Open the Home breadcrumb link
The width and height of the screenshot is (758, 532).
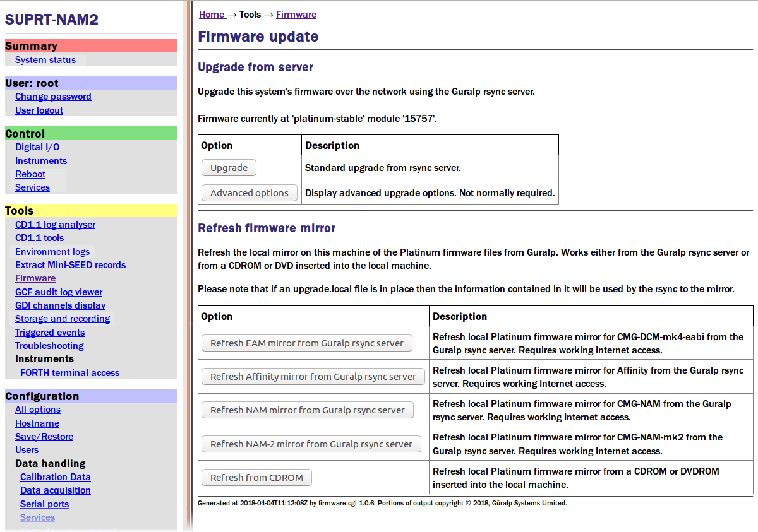[x=212, y=15]
